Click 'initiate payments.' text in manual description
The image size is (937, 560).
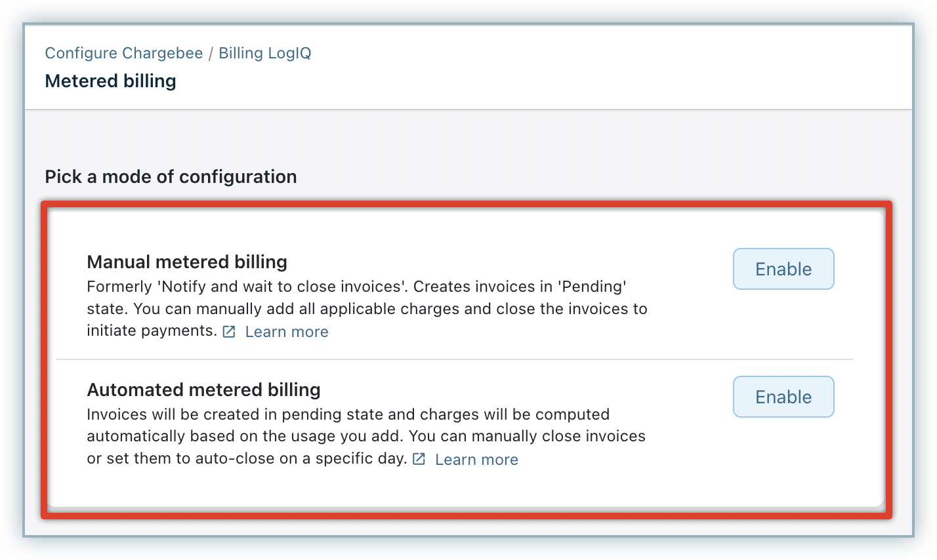(152, 330)
